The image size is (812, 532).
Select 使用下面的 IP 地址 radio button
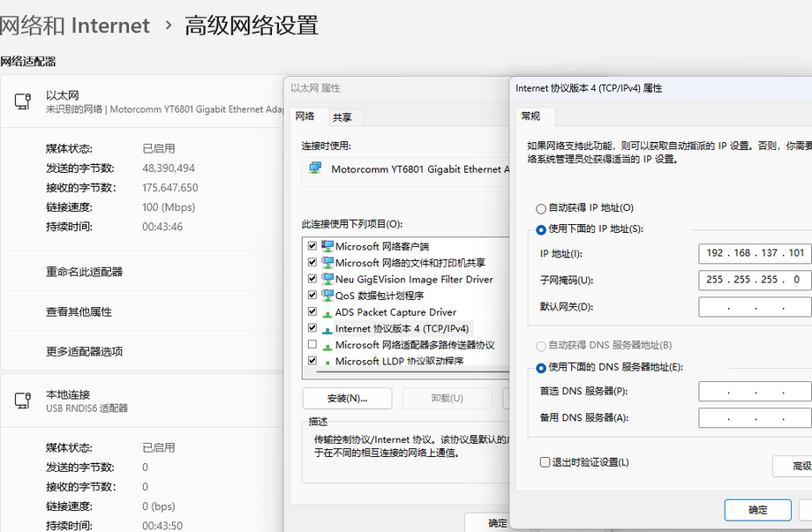(541, 229)
